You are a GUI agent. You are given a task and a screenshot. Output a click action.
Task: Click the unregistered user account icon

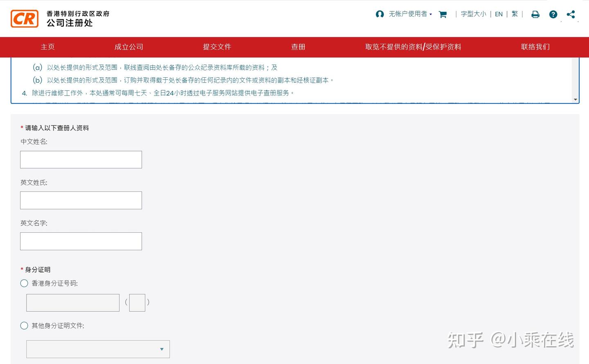[x=379, y=14]
